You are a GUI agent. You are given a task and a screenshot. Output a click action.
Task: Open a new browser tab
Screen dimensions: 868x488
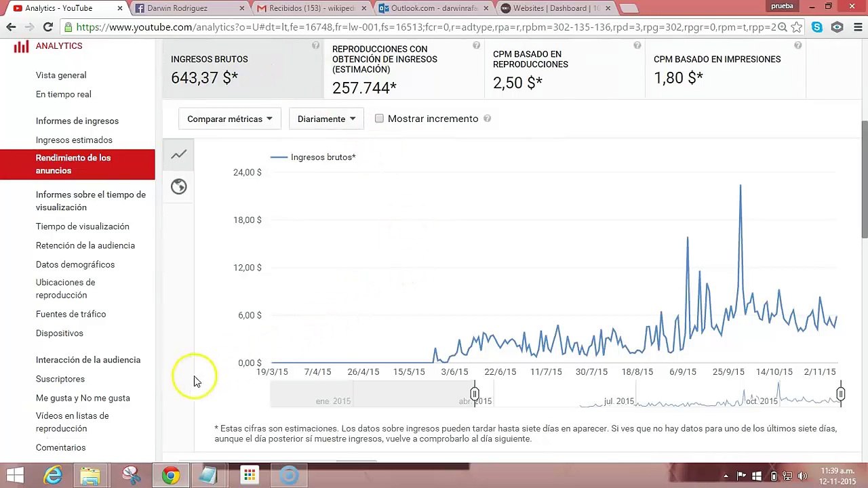pos(629,8)
